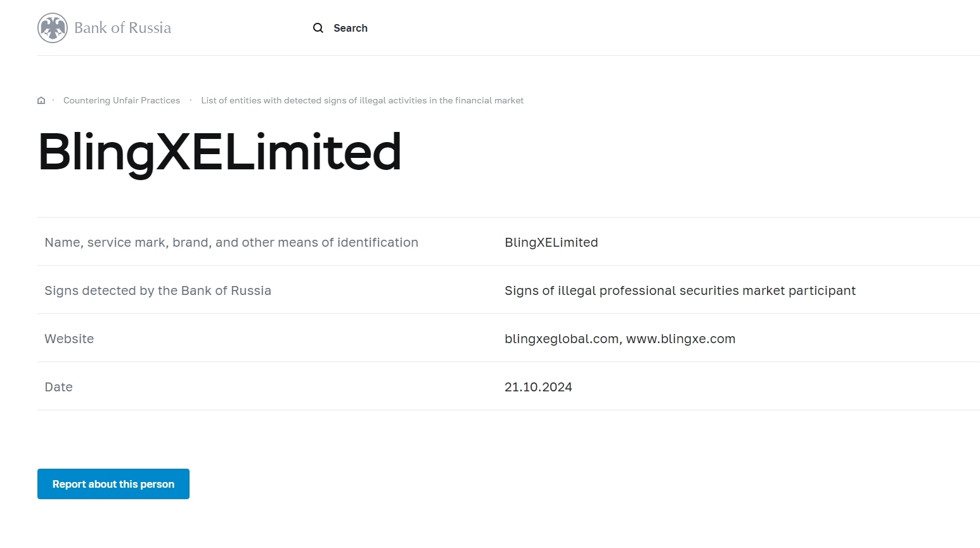Click the www.blingxe.com website text
This screenshot has width=980, height=548.
click(680, 339)
